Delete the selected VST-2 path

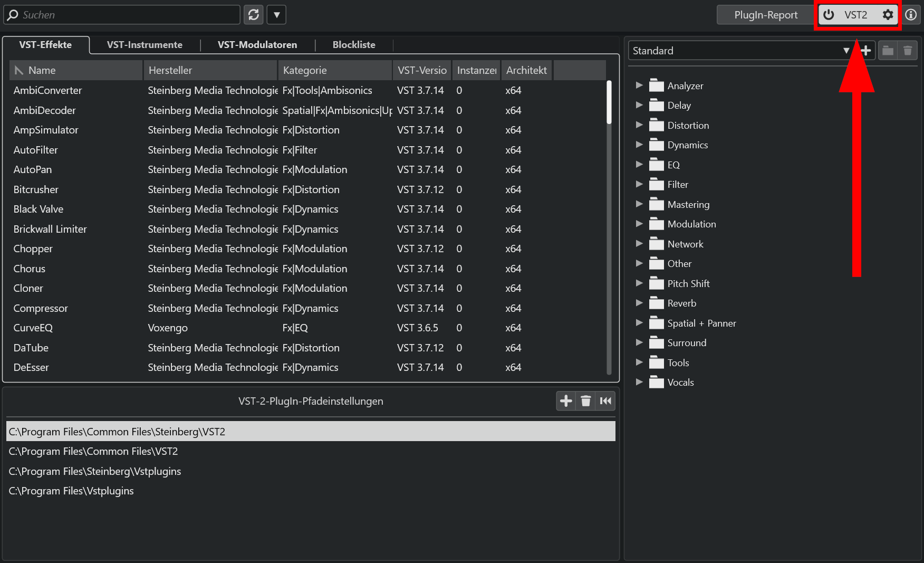[585, 401]
